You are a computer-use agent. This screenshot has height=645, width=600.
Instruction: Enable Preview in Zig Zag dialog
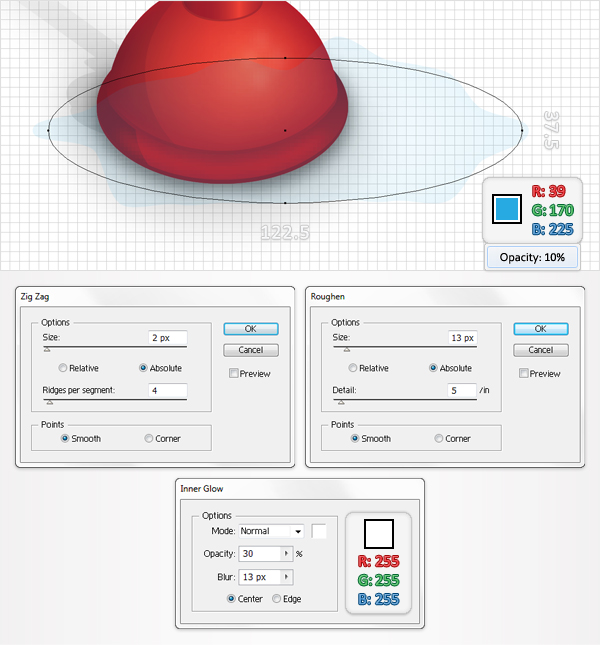(234, 373)
